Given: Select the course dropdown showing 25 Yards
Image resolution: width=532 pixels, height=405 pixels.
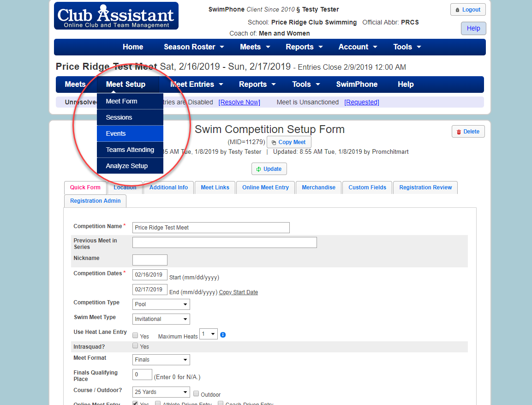Looking at the screenshot, I should pos(161,392).
